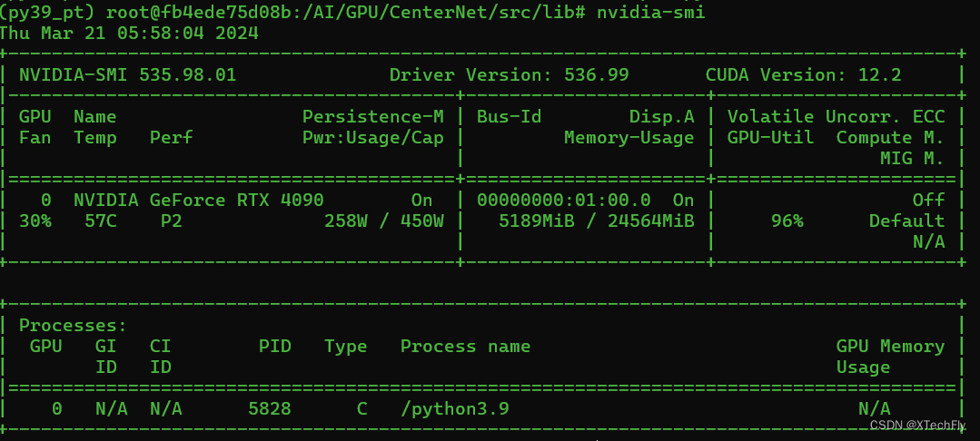Click the Pwr:Usage/Cap header
This screenshot has height=441, width=980.
click(373, 137)
